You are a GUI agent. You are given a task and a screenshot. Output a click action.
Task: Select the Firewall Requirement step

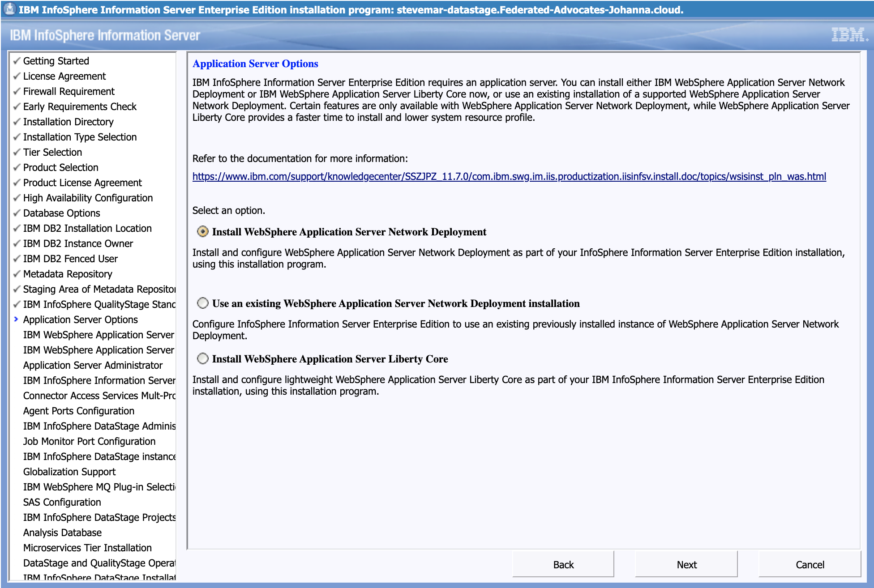point(69,91)
